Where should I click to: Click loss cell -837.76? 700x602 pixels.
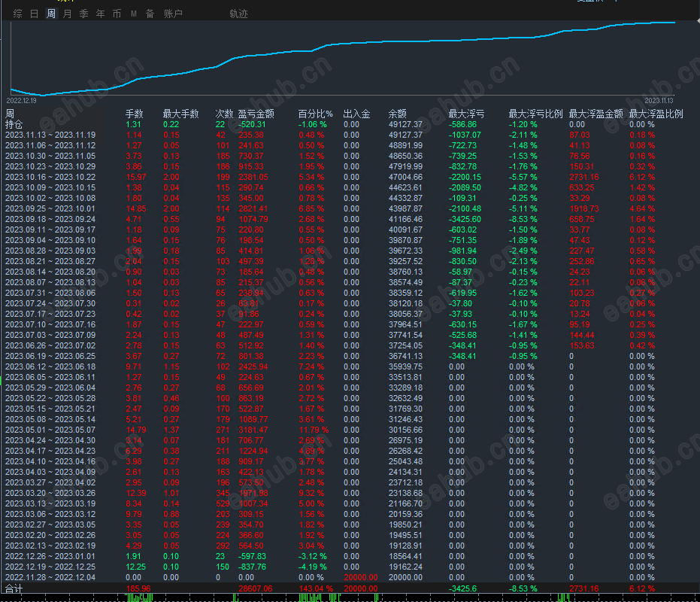coord(252,567)
